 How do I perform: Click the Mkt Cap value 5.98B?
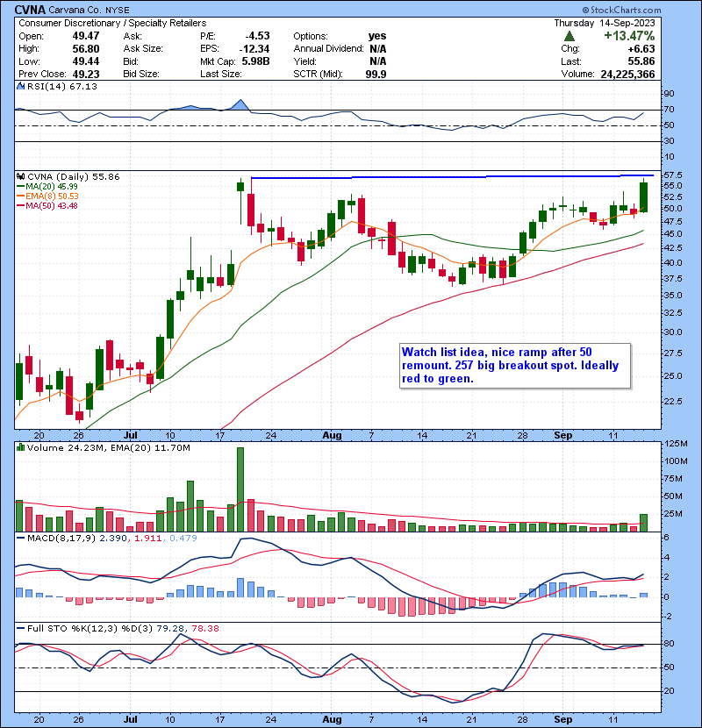click(x=256, y=61)
